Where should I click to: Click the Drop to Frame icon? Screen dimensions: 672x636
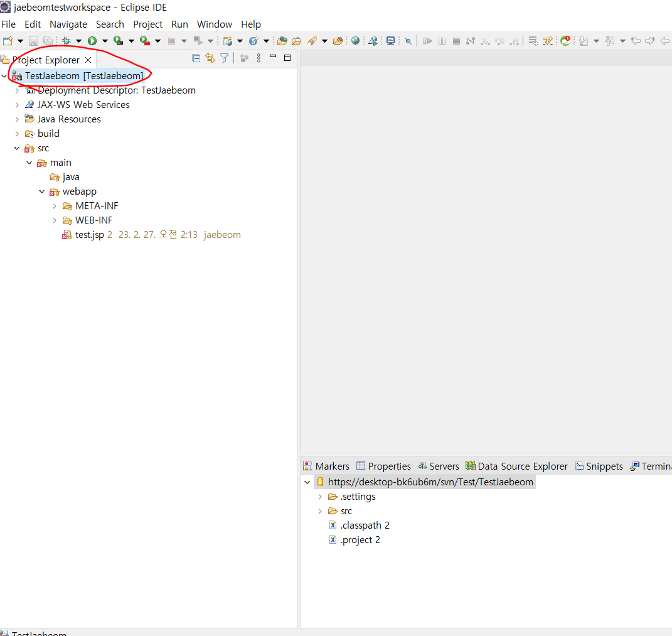click(533, 41)
